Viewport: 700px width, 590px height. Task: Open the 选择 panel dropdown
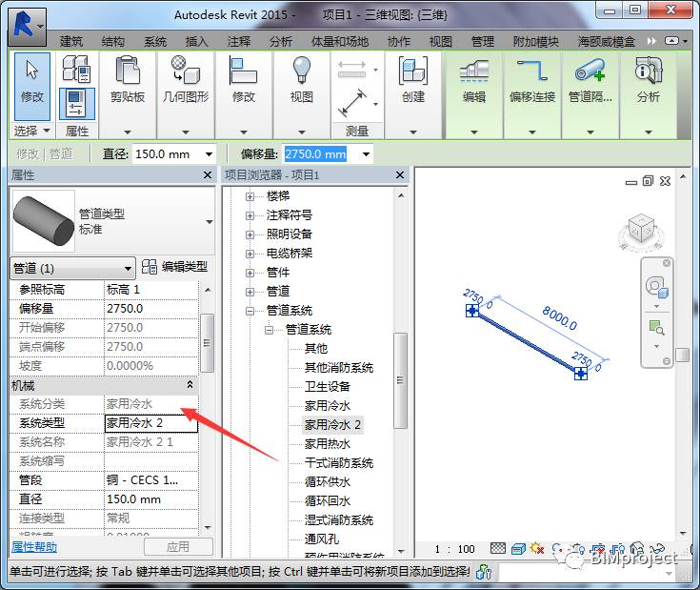tap(32, 131)
